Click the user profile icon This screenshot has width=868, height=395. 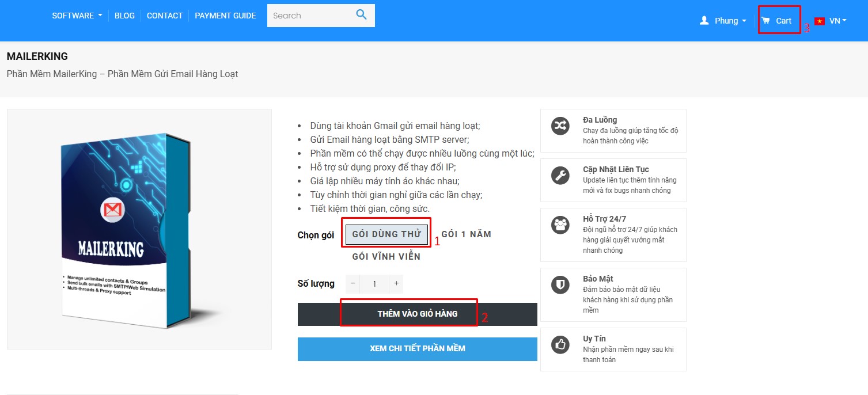coord(704,21)
